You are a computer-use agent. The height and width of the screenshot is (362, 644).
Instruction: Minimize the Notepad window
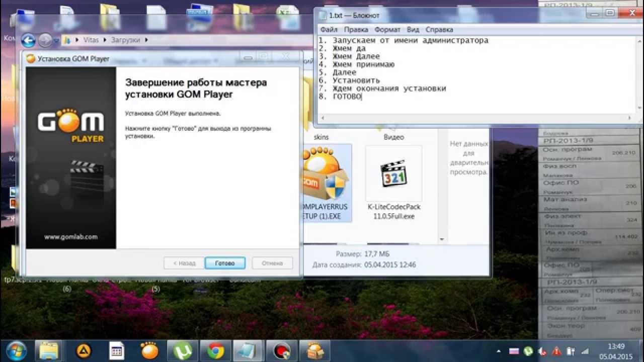(595, 13)
